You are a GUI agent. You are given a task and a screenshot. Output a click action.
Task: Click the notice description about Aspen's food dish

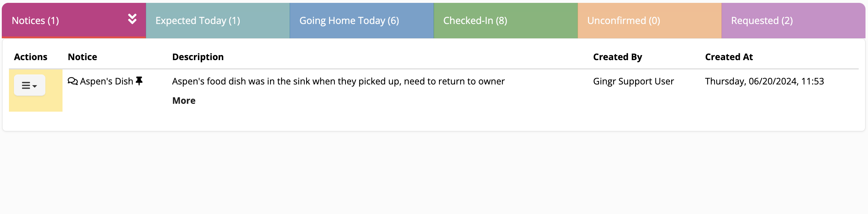[338, 81]
